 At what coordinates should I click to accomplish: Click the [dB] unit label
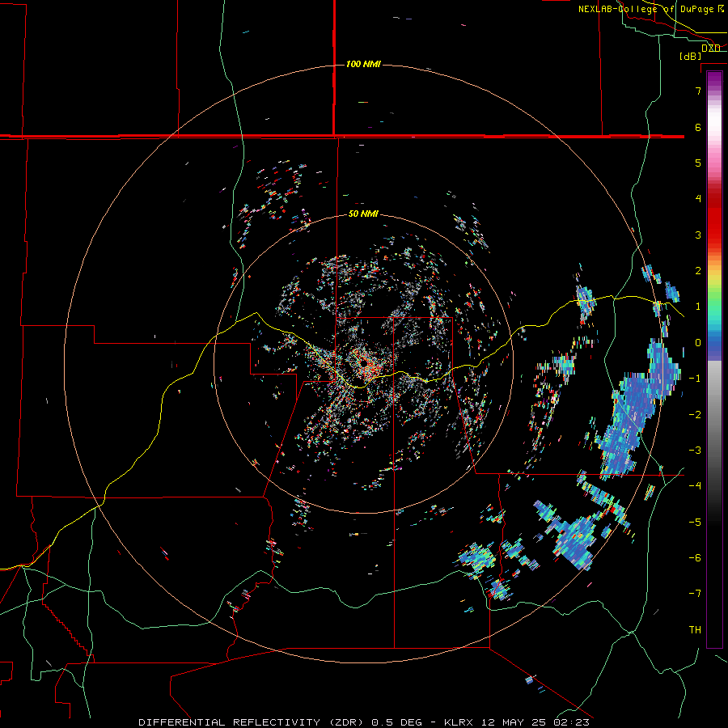pos(691,57)
